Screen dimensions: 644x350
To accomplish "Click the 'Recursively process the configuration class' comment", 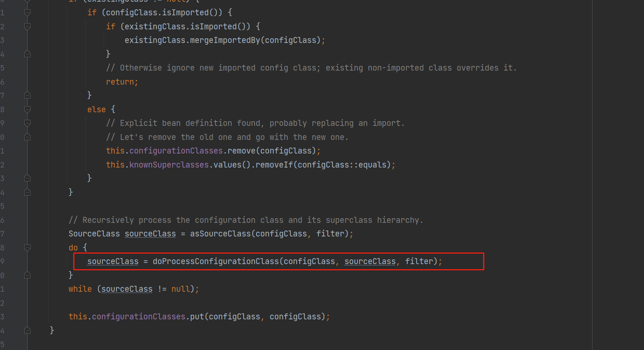I will click(246, 220).
